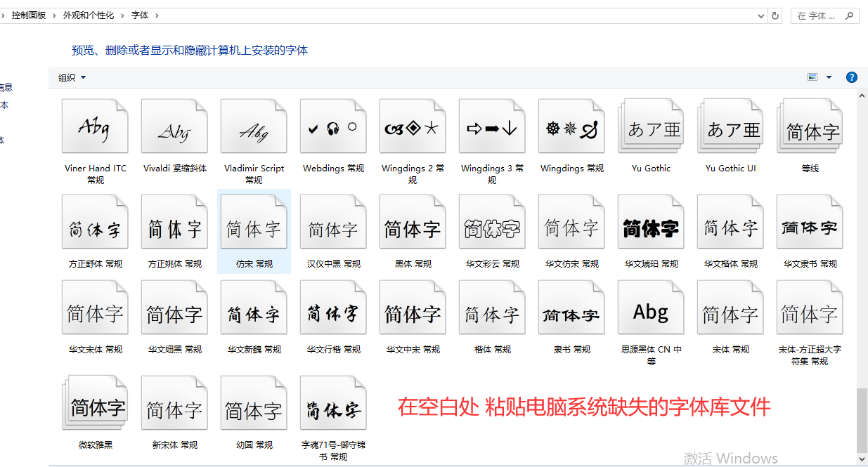
Task: Select the 方正姚体 font icon
Action: [175, 222]
